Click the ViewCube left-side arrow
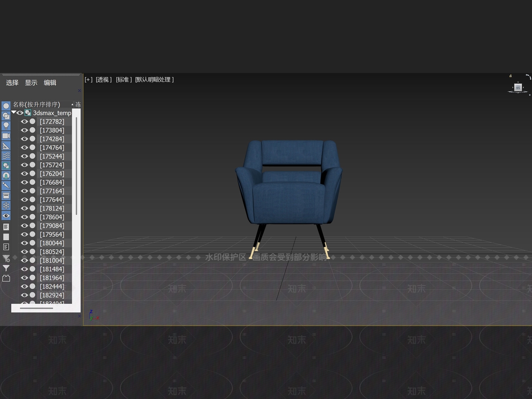The height and width of the screenshot is (399, 532). pos(513,87)
